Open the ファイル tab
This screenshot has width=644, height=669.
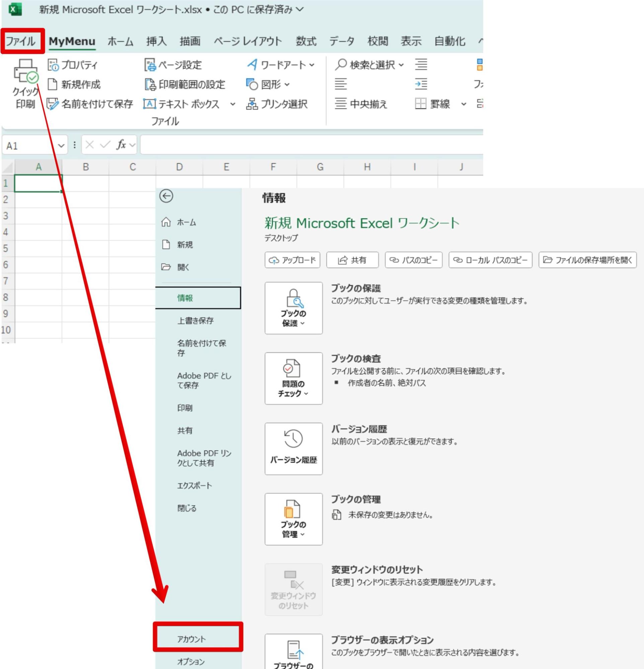point(21,41)
